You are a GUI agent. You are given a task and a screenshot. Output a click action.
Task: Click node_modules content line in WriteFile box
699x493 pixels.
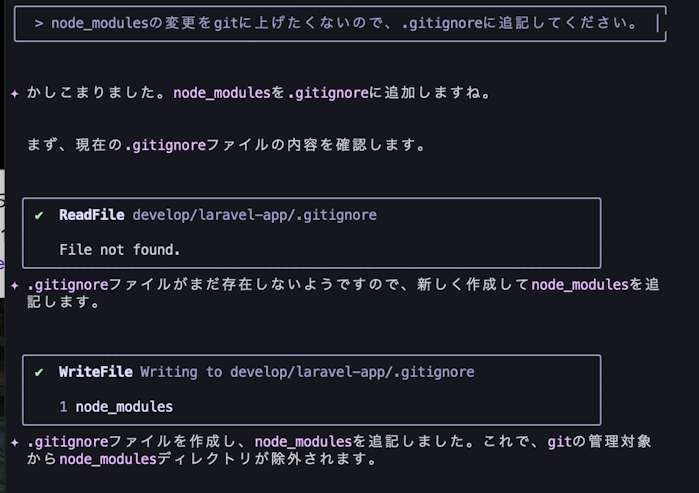(x=124, y=407)
